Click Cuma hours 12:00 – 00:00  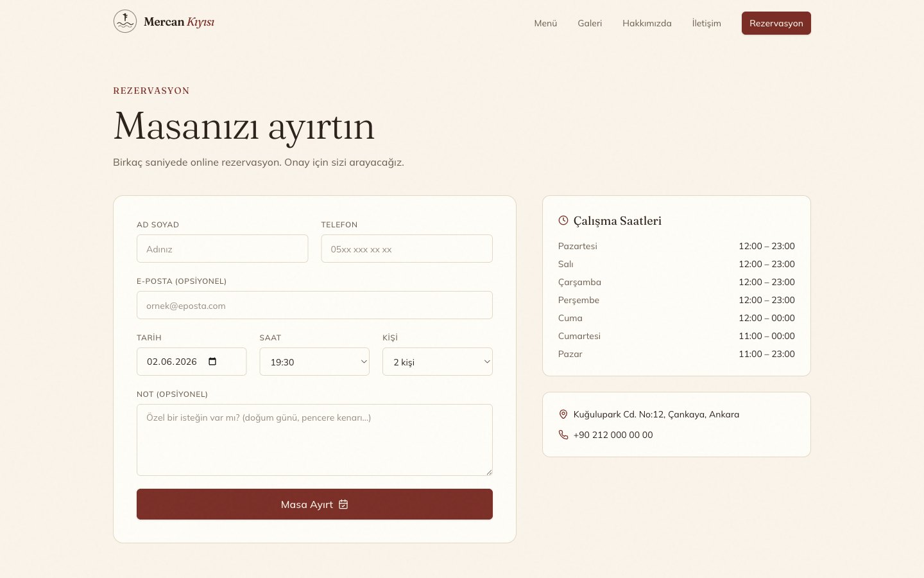pyautogui.click(x=767, y=318)
